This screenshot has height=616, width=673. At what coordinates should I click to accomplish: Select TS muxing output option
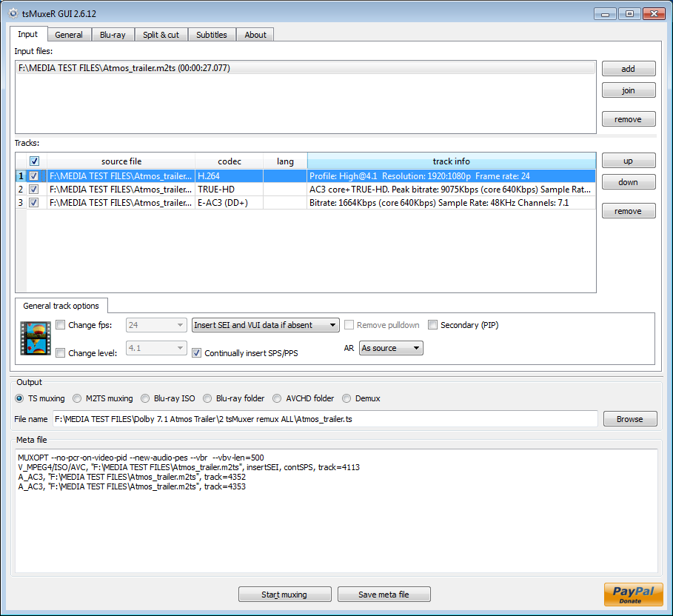point(19,398)
